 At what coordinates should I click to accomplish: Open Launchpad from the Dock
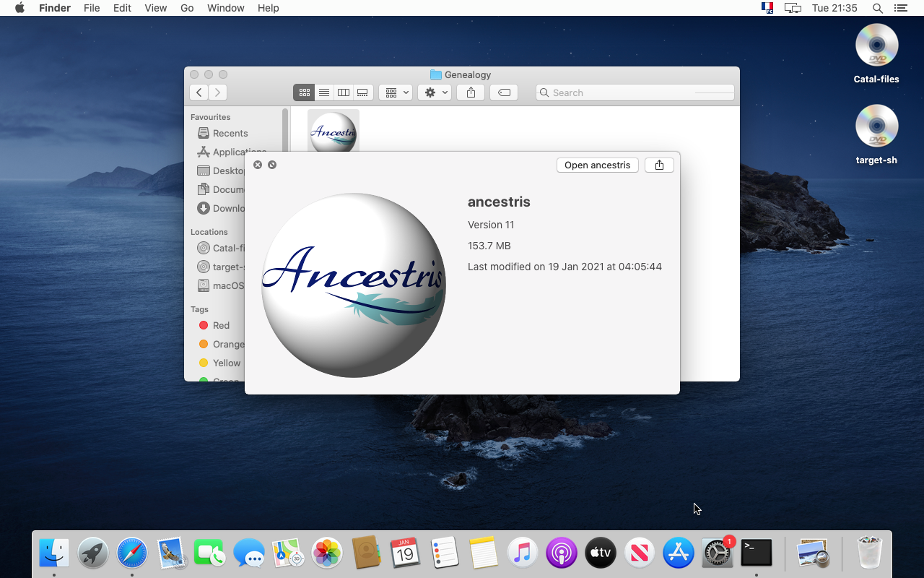click(x=93, y=553)
